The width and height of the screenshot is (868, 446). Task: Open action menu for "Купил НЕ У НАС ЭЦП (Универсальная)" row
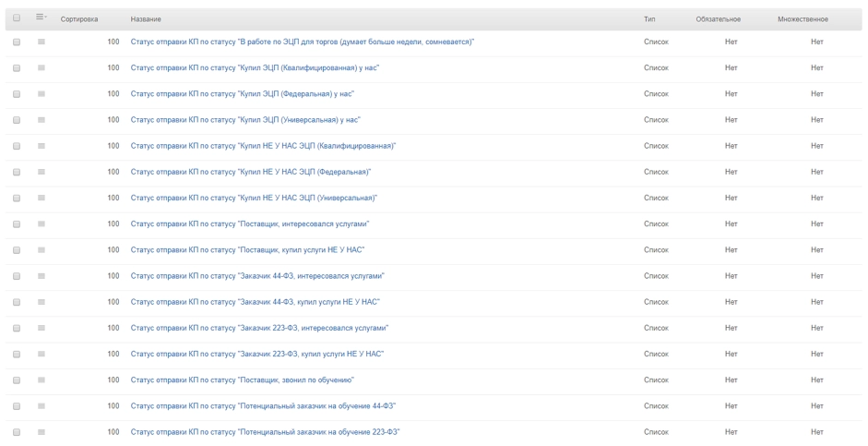point(41,198)
